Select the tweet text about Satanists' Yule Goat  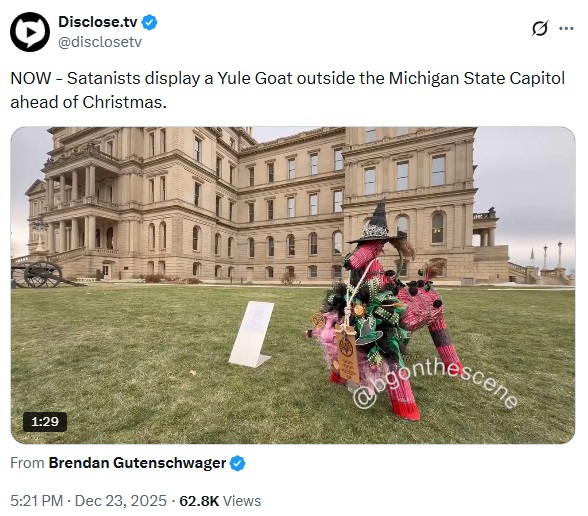click(288, 90)
